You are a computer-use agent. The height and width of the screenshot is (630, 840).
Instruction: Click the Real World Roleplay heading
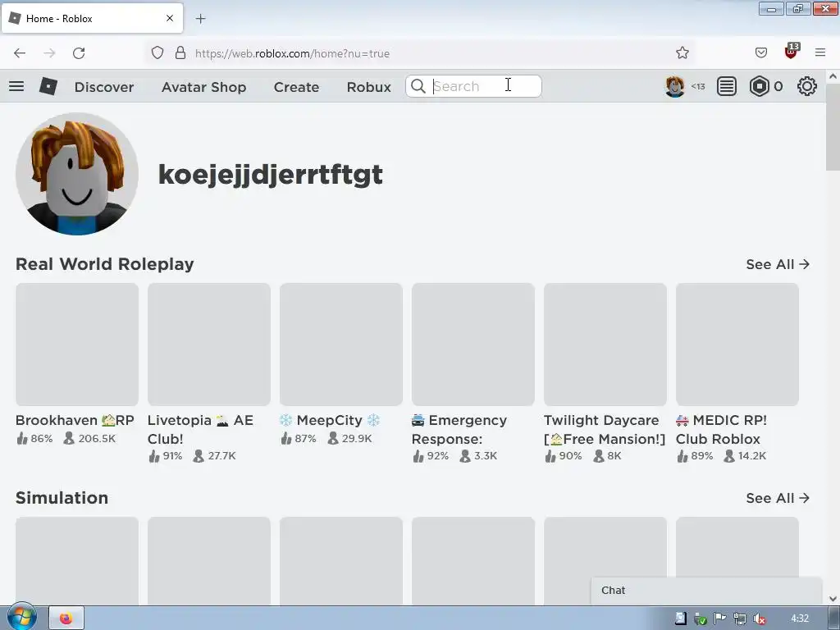[x=104, y=264]
